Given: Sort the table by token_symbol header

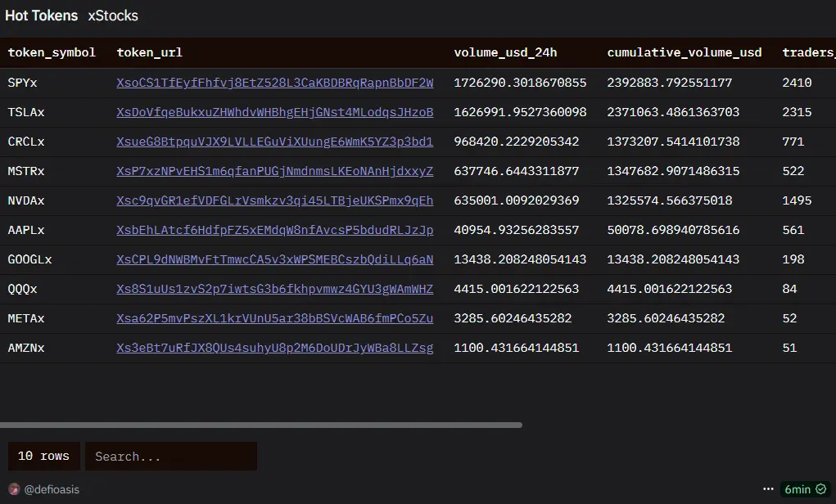Looking at the screenshot, I should (x=52, y=52).
